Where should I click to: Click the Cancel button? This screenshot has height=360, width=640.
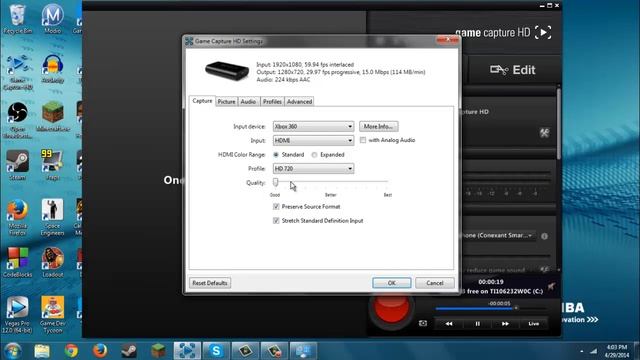pos(435,283)
